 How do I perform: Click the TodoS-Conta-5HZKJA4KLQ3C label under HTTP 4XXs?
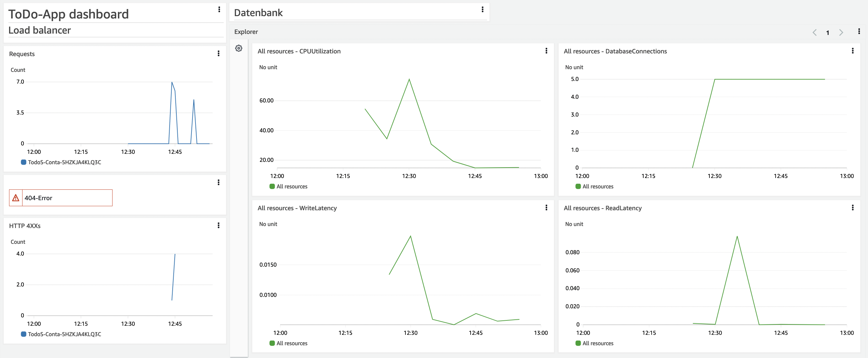coord(64,334)
